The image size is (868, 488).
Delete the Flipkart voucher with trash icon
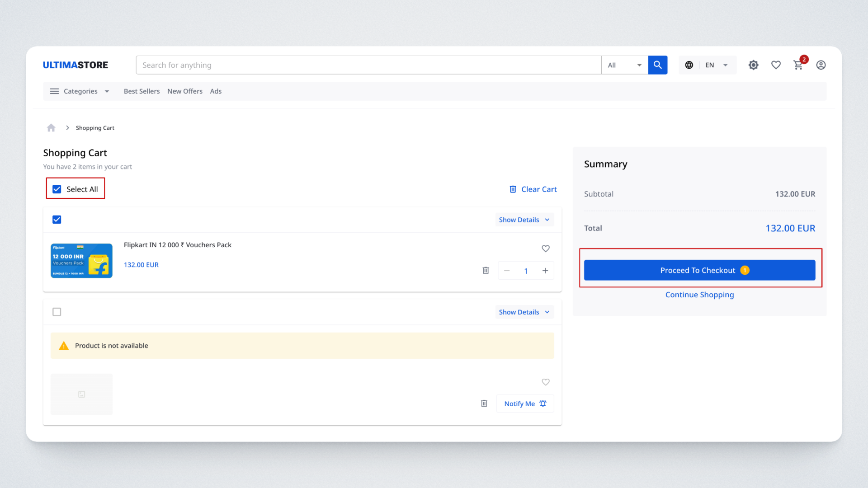pyautogui.click(x=486, y=270)
